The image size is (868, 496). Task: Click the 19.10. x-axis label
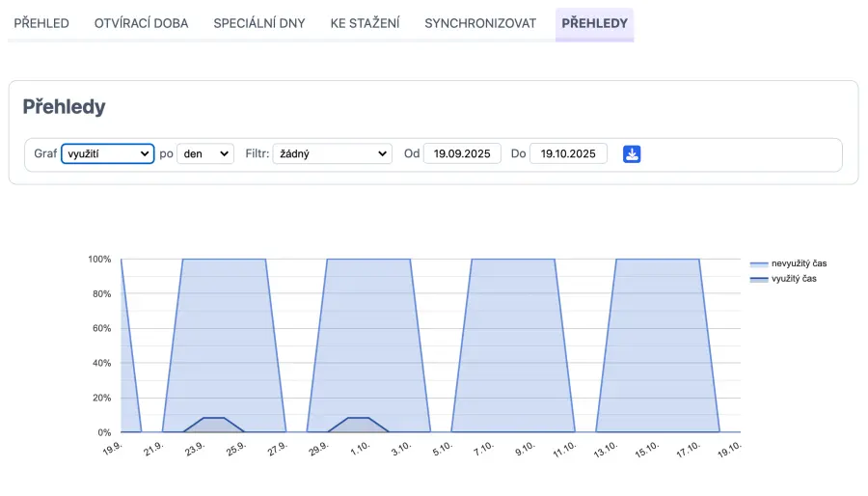click(x=727, y=451)
